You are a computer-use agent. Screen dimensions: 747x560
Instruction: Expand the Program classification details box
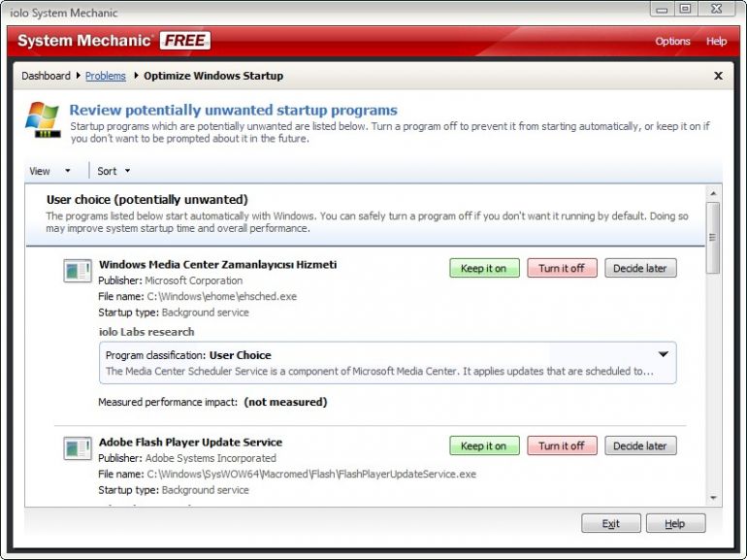664,355
